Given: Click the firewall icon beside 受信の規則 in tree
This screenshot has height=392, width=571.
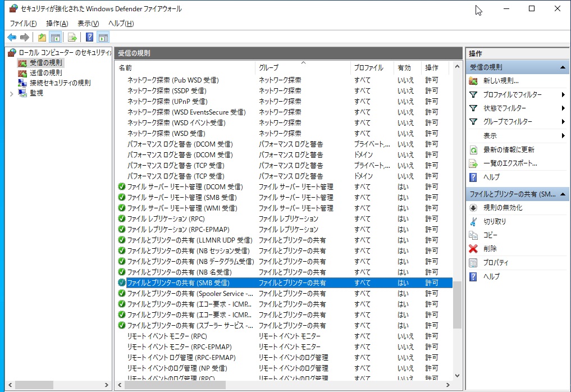Looking at the screenshot, I should click(x=22, y=63).
